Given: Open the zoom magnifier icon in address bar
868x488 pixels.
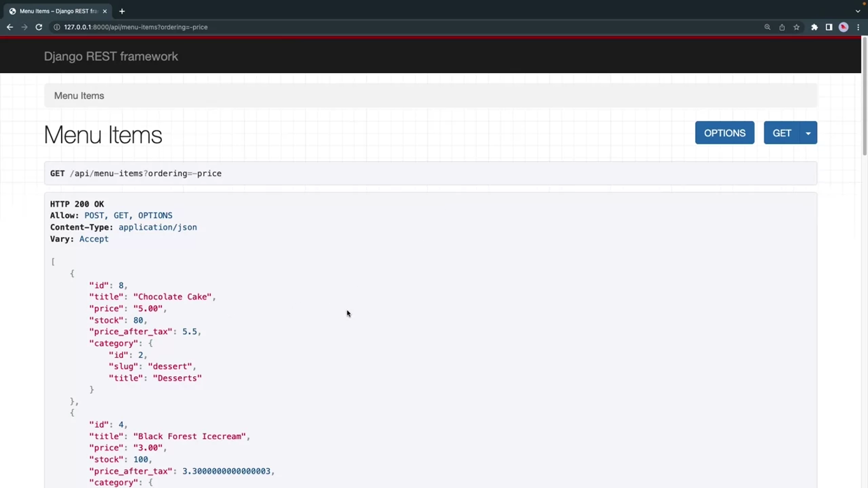Looking at the screenshot, I should click(x=767, y=27).
